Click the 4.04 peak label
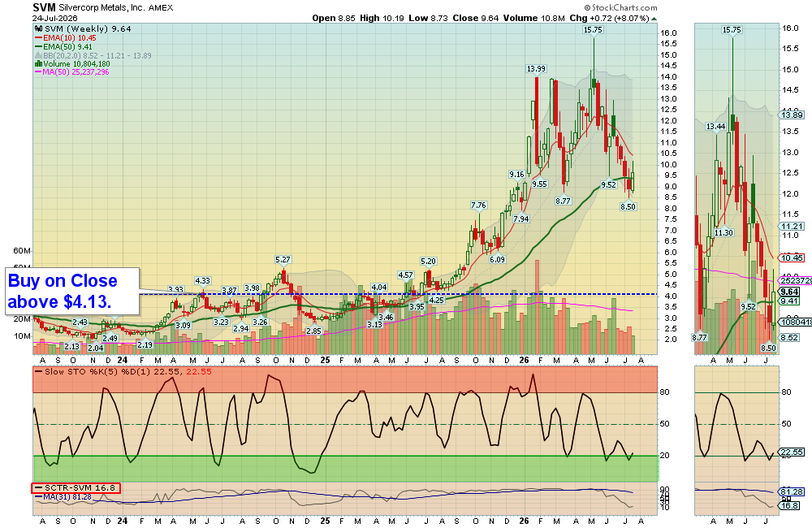Image resolution: width=812 pixels, height=528 pixels. (x=379, y=287)
